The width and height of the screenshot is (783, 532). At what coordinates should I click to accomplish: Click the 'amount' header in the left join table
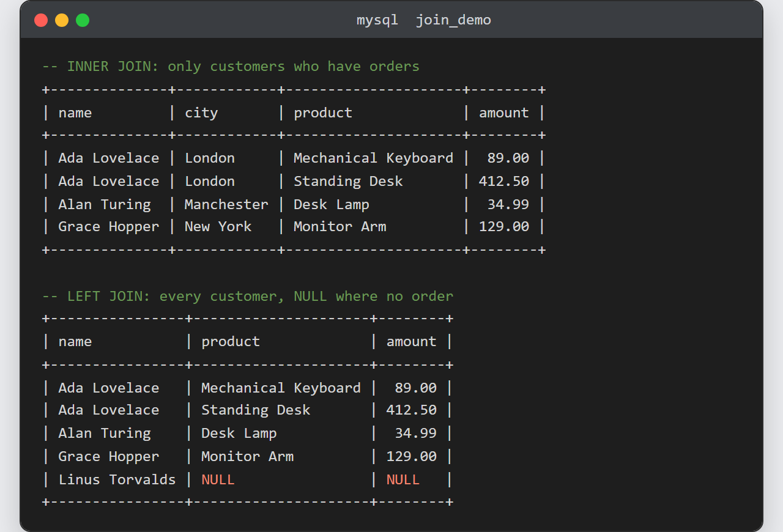[x=412, y=341]
